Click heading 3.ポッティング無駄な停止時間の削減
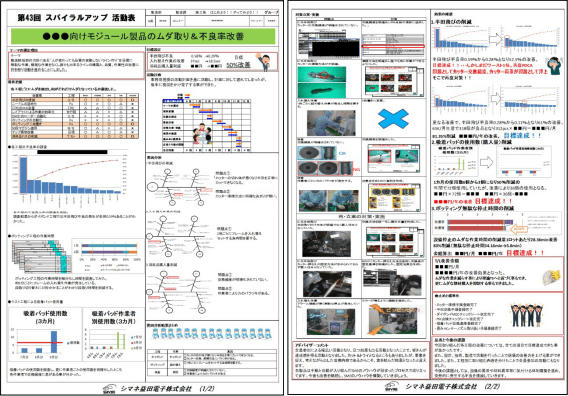568x396 pixels. click(x=472, y=208)
